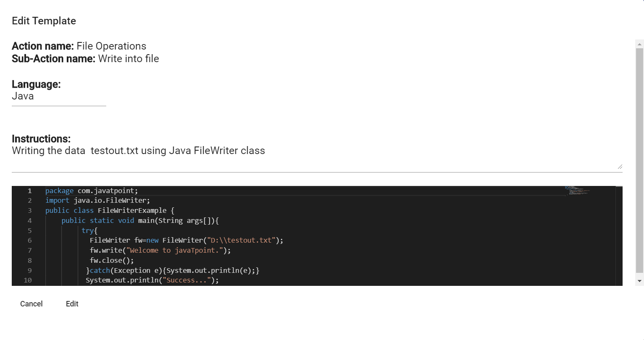This screenshot has width=644, height=340.
Task: Click the "D:\\testout.txt" string in code
Action: pos(241,240)
